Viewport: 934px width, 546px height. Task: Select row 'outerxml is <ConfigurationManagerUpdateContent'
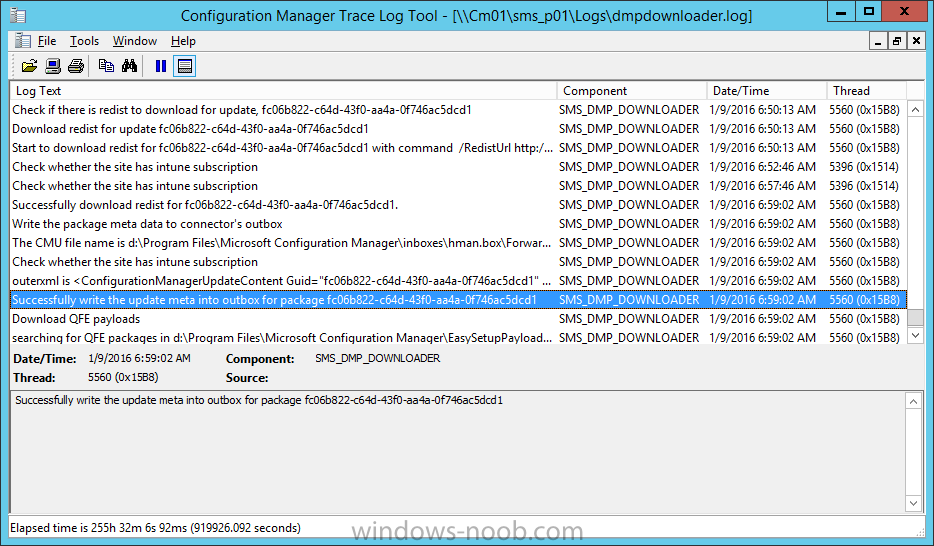coord(458,280)
